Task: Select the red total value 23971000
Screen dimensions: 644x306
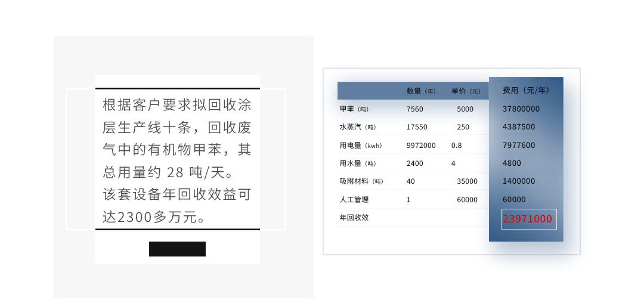Action: [528, 219]
